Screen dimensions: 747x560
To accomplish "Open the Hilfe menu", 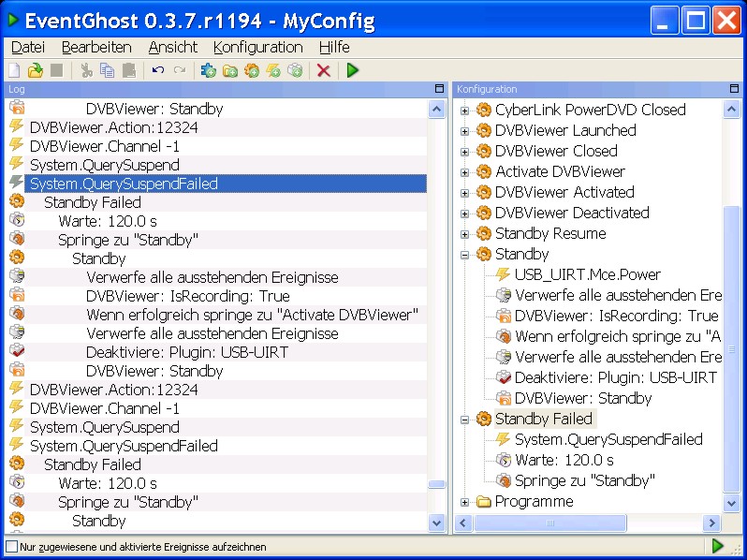I will click(334, 47).
